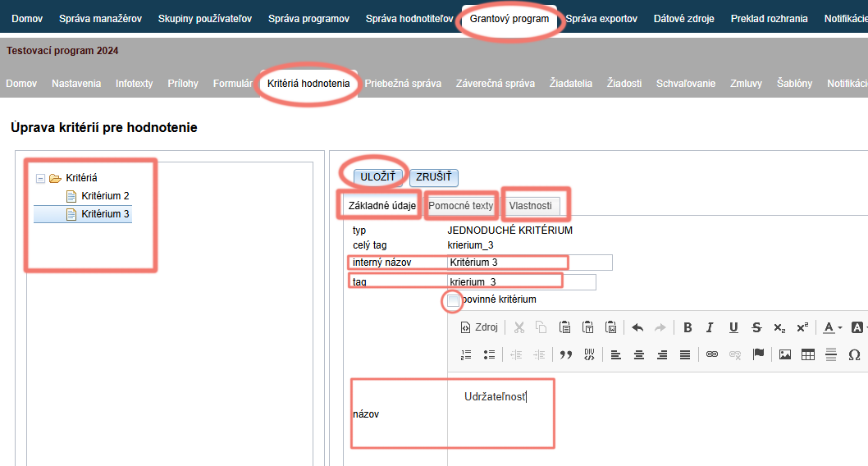Screen dimensions: 868x466
Task: Insert an anchor flag
Action: pyautogui.click(x=758, y=354)
